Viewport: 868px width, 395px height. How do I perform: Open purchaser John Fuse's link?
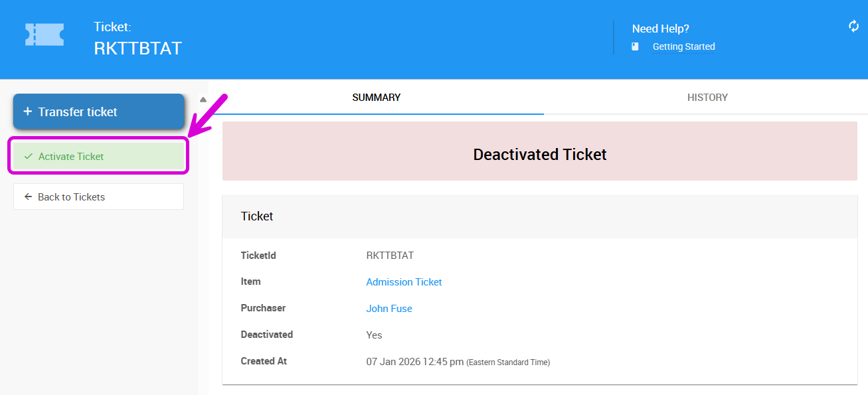click(389, 309)
